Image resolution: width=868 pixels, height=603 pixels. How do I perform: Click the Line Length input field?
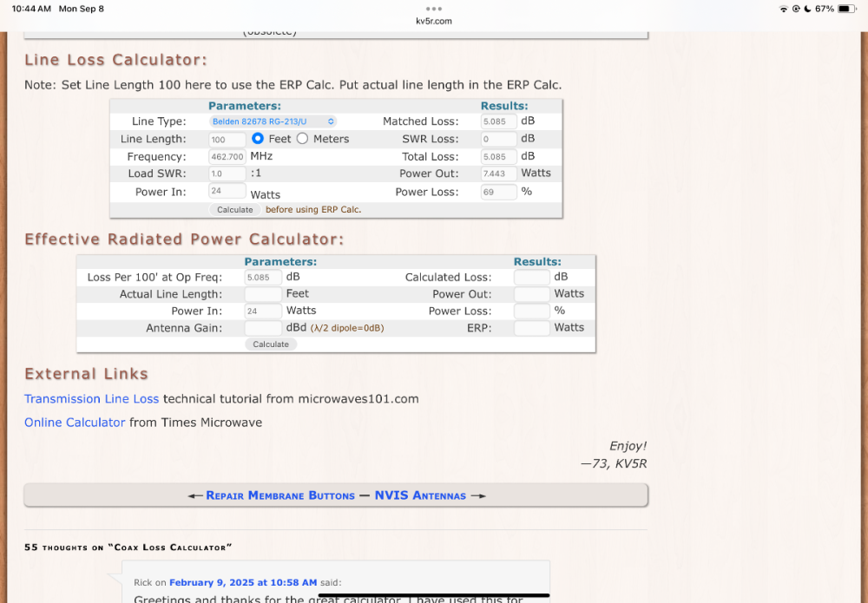[227, 140]
